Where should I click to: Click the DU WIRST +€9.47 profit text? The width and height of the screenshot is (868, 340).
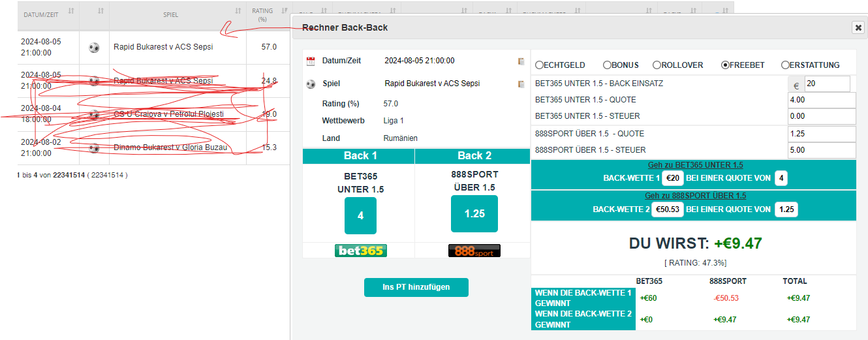coord(695,243)
